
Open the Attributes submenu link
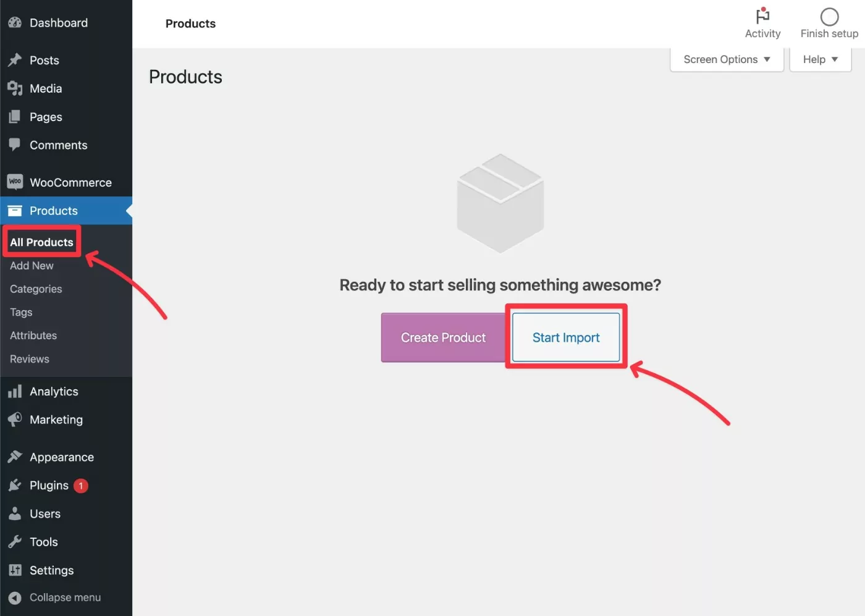click(33, 335)
